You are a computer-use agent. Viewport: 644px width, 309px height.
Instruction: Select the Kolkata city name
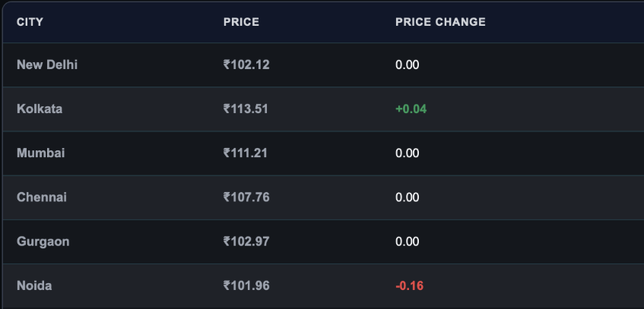point(40,109)
